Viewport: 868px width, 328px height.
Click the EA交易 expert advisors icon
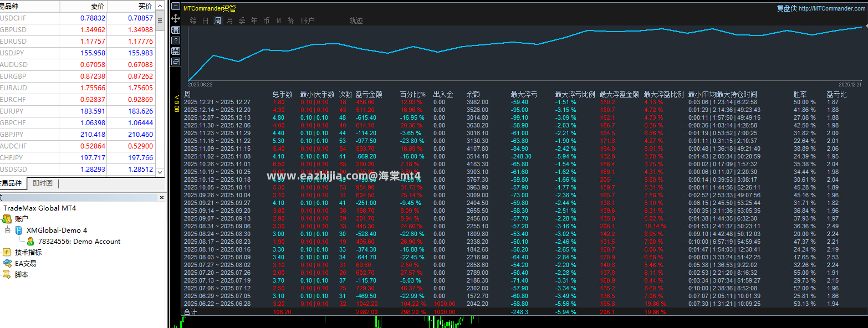(x=7, y=263)
